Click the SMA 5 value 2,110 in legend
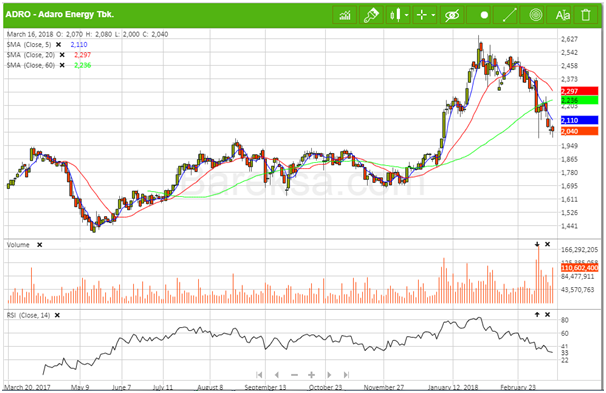Image resolution: width=606 pixels, height=393 pixels. coord(79,44)
